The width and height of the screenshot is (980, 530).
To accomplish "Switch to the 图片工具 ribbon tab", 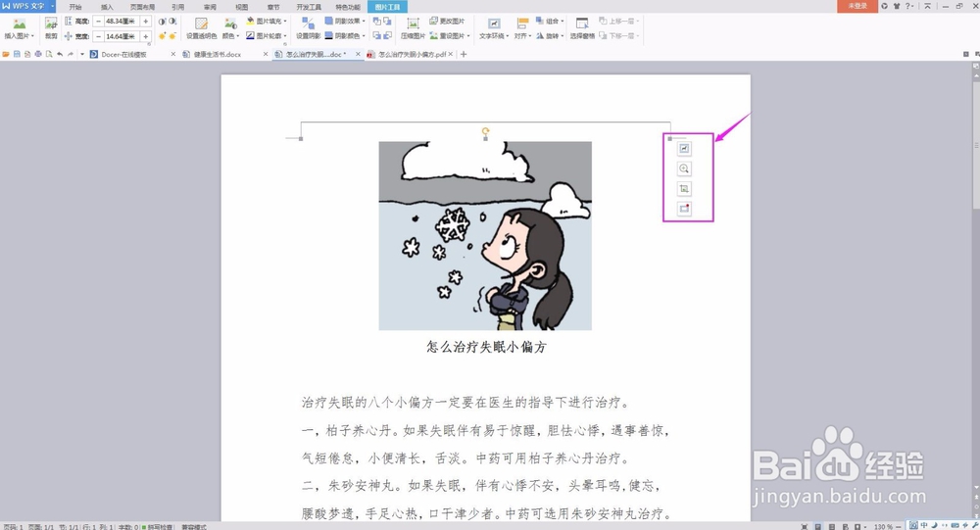I will point(387,7).
